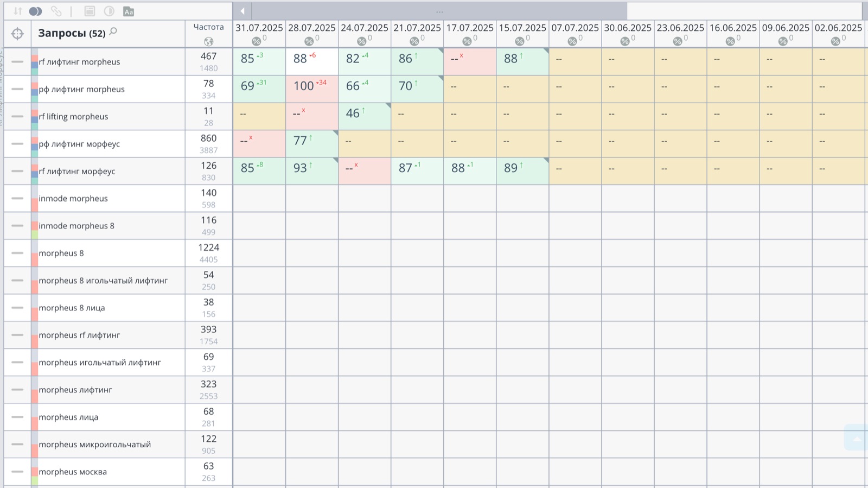Click the sort arrows icon in the toolbar
868x488 pixels.
pos(18,11)
